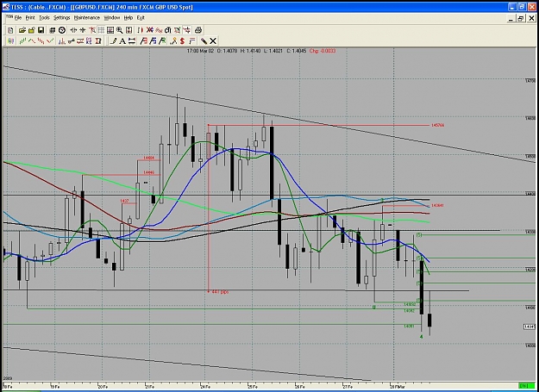This screenshot has width=539, height=392.
Task: Click the yellow figure icon before dollar sign
Action: point(173,41)
